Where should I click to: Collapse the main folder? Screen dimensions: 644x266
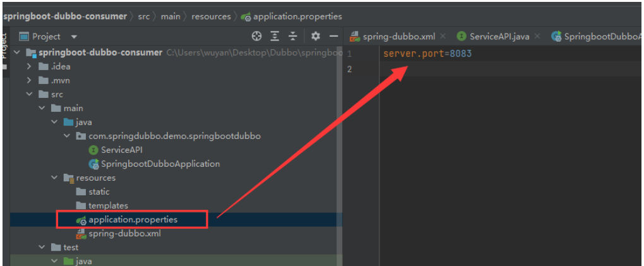(42, 109)
